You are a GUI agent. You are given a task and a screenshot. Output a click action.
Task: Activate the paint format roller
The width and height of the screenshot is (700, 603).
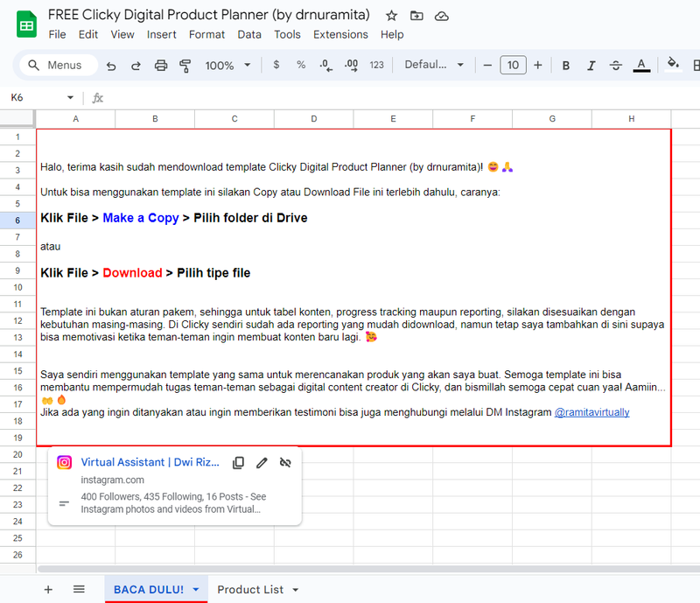[x=185, y=66]
